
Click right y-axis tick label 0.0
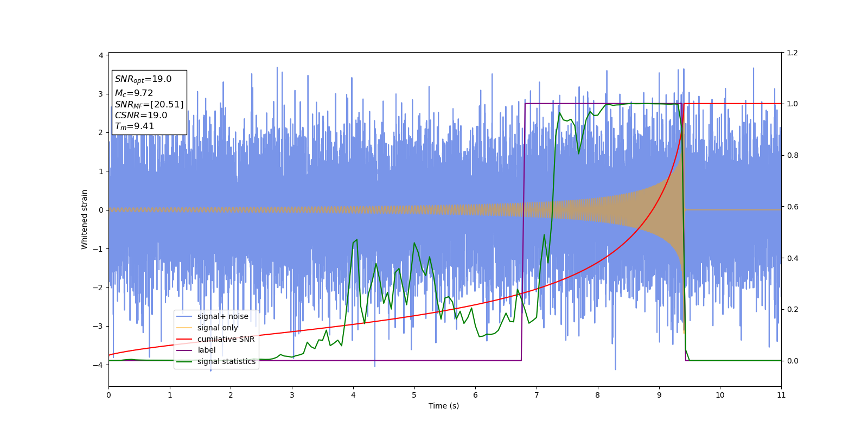click(792, 361)
